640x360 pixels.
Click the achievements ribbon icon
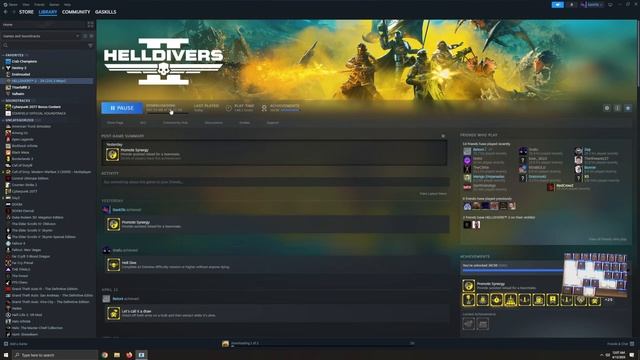click(x=264, y=108)
